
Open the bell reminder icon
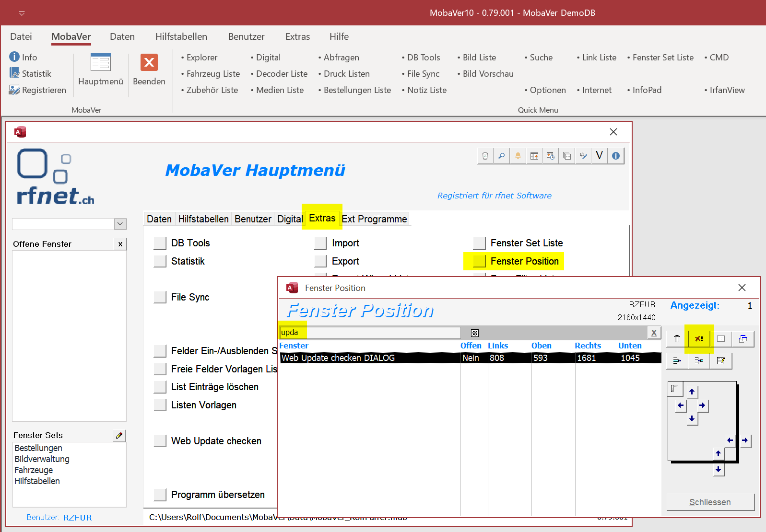coord(518,156)
